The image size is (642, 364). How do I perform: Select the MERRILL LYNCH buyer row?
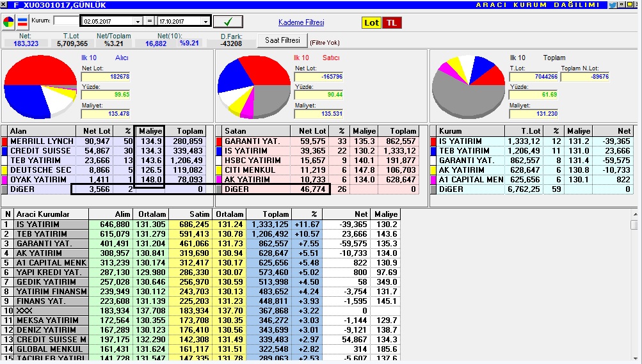(103, 141)
